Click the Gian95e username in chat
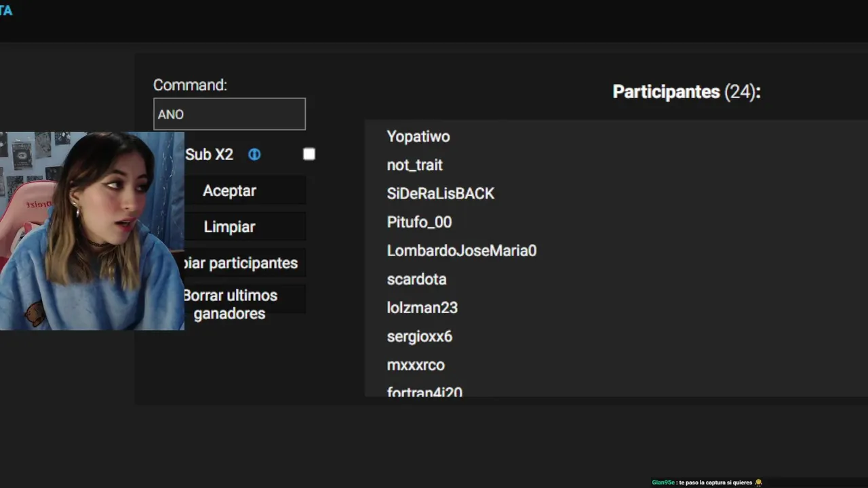This screenshot has width=868, height=488. point(663,483)
